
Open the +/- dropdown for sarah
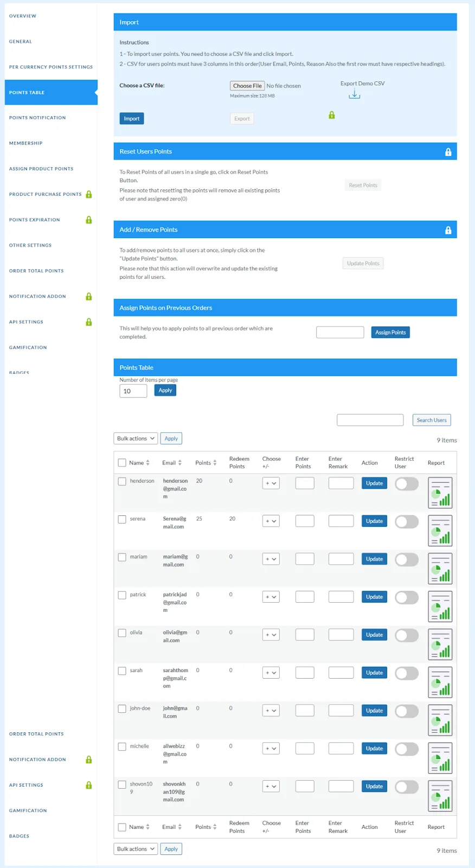(271, 673)
